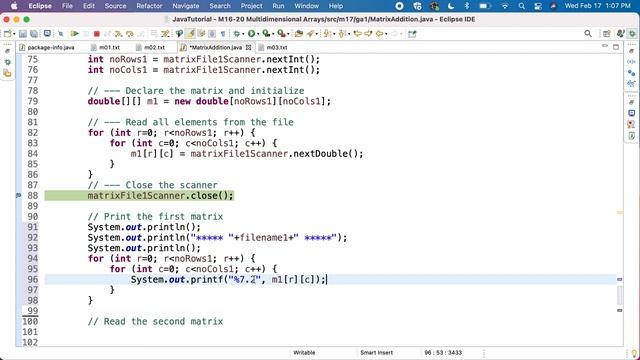This screenshot has height=360, width=640.
Task: Click the Step Over debug icon
Action: click(x=129, y=34)
